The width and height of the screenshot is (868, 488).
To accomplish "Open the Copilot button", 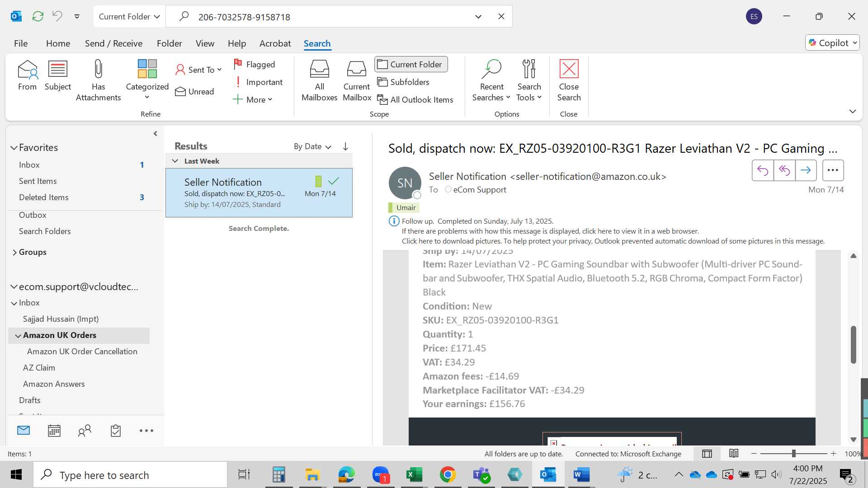I will coord(832,42).
